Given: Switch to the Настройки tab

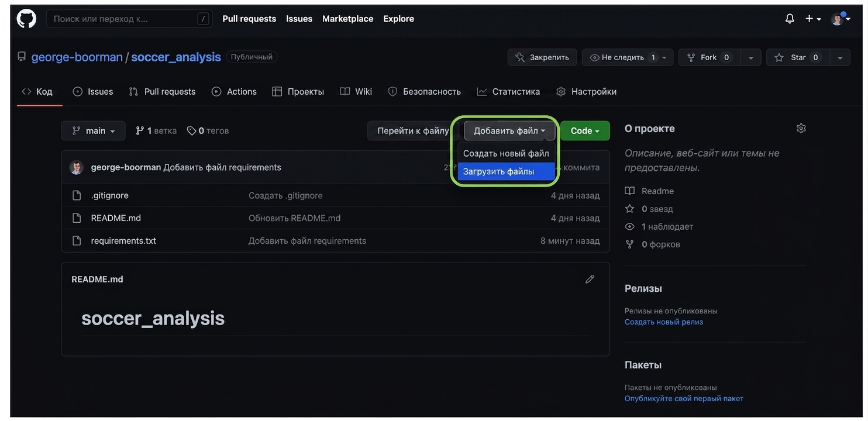Looking at the screenshot, I should [586, 91].
